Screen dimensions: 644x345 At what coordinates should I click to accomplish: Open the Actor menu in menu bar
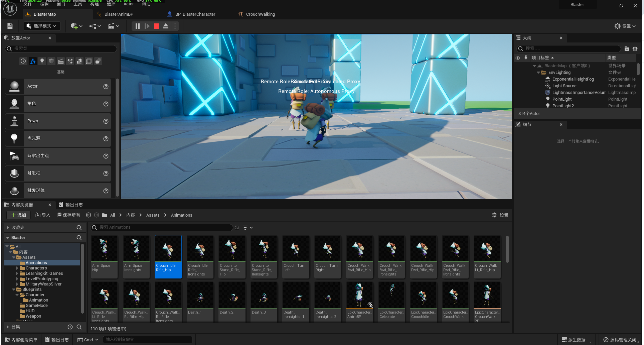click(x=129, y=4)
